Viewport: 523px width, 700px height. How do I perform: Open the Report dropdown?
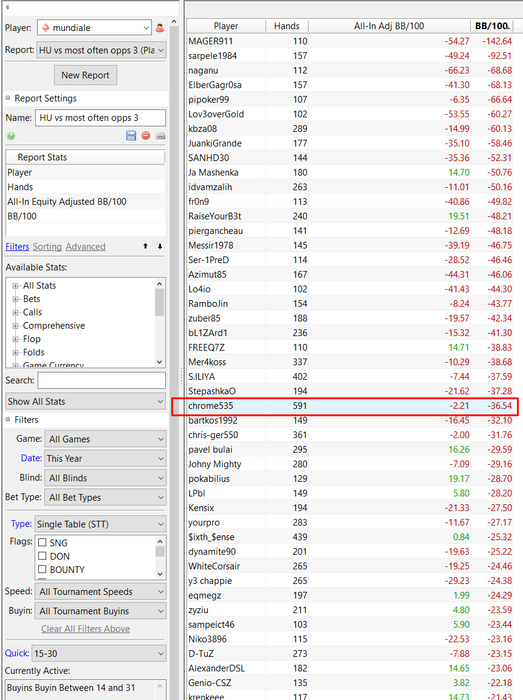(101, 50)
